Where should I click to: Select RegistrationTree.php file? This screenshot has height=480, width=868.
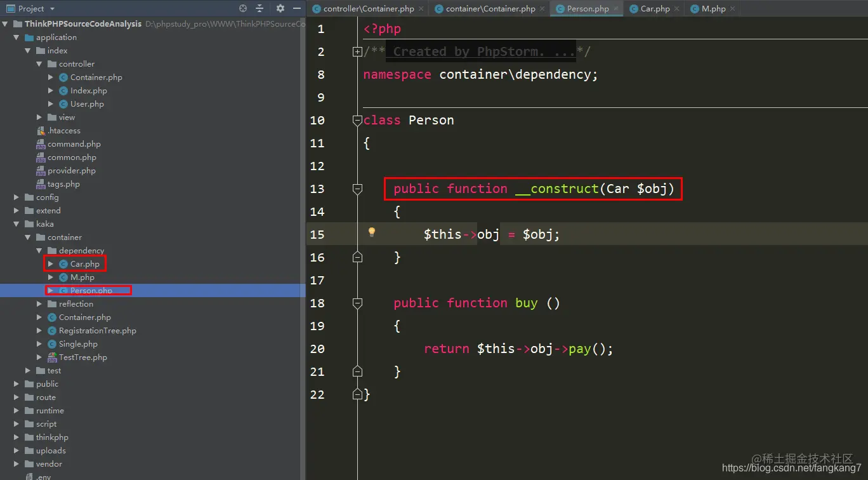click(97, 331)
